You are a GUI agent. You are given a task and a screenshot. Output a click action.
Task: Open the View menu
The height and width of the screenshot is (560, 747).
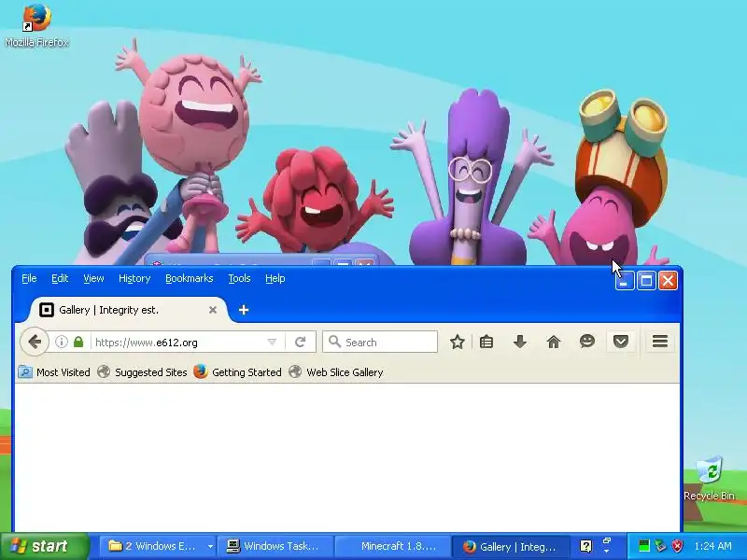(x=93, y=278)
